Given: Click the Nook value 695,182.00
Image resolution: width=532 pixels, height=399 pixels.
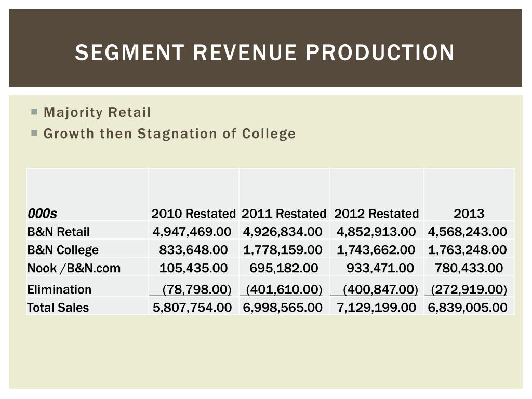Looking at the screenshot, I should pyautogui.click(x=284, y=268).
